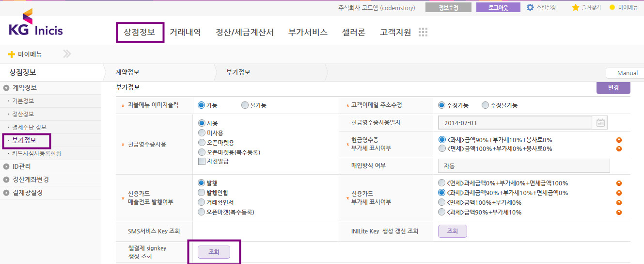
Task: Open the 정산/세금계산서 top menu
Action: (244, 33)
